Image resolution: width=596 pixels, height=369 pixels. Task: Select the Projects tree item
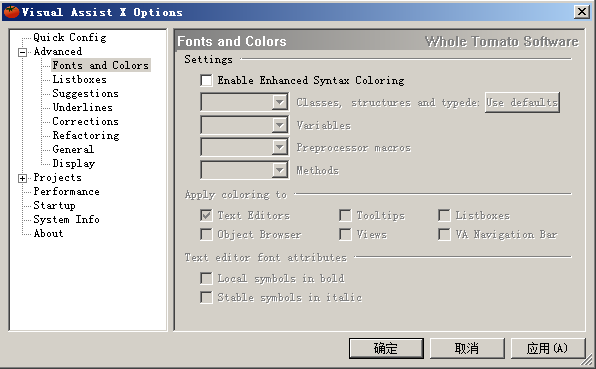pyautogui.click(x=57, y=177)
